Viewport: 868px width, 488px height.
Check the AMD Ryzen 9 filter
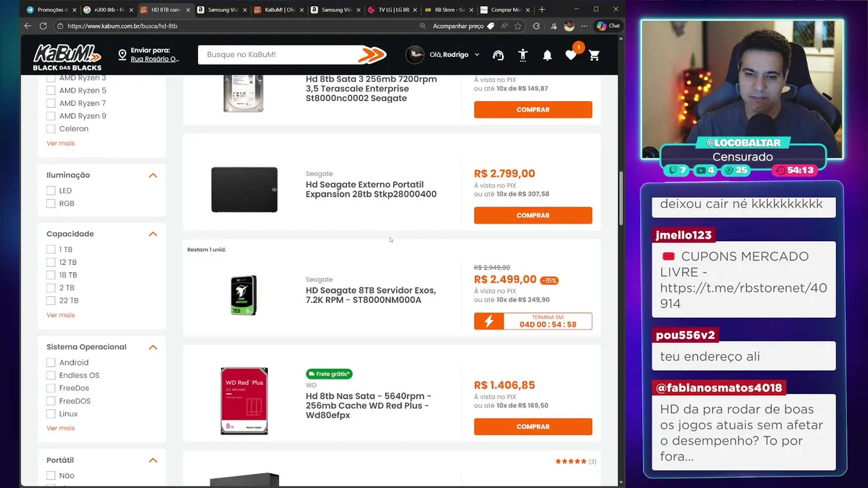pos(51,117)
